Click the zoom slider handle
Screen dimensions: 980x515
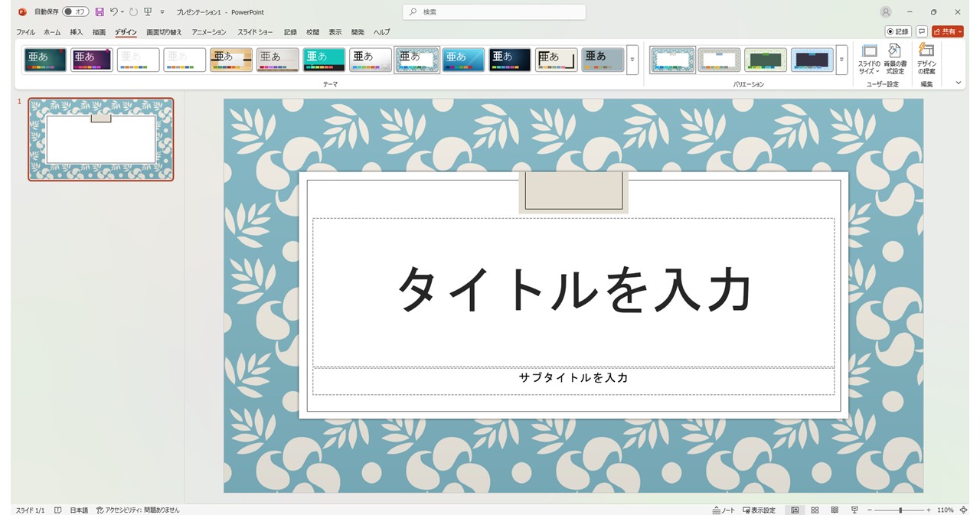900,510
